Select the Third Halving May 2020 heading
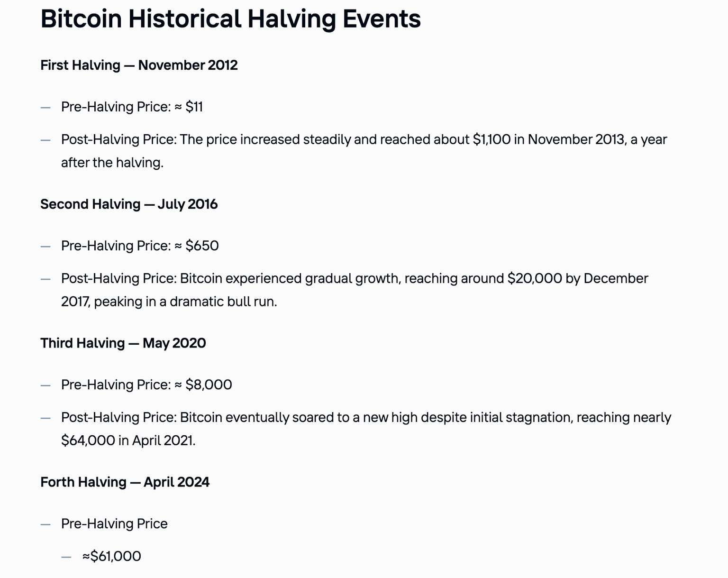 tap(123, 343)
